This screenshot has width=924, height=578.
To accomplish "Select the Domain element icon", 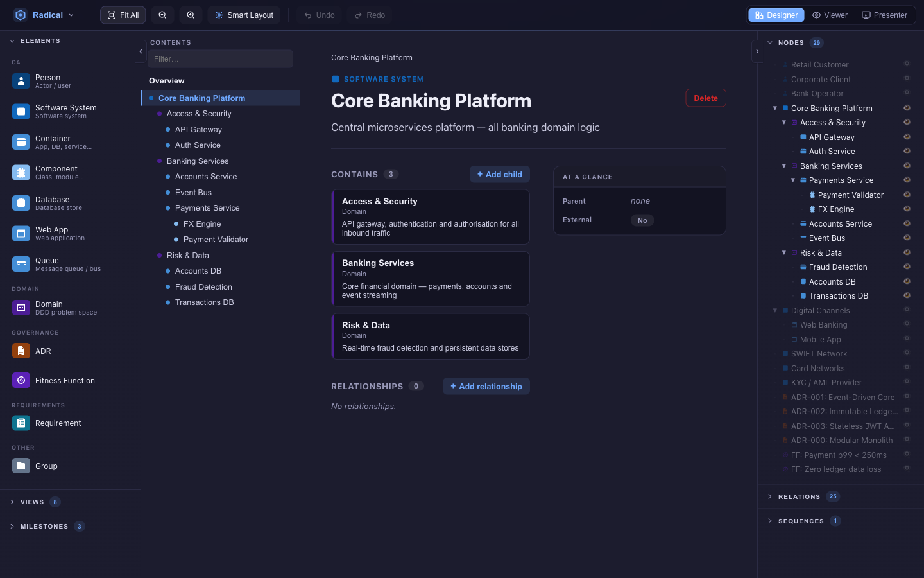I will 21,308.
